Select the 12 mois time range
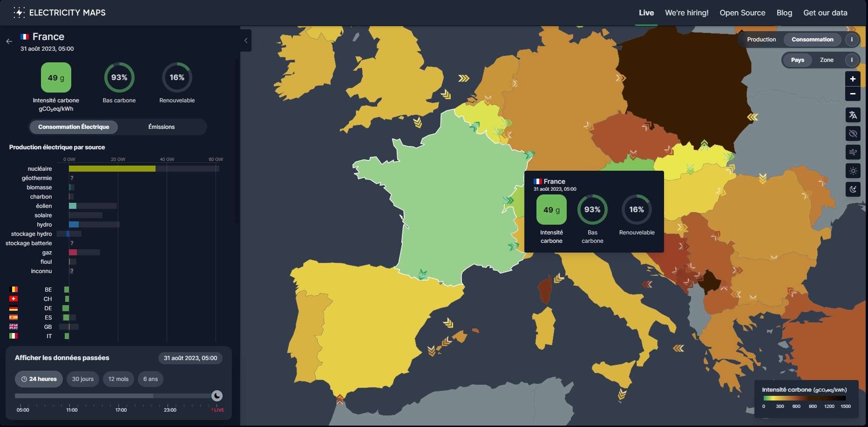868x427 pixels. point(118,379)
